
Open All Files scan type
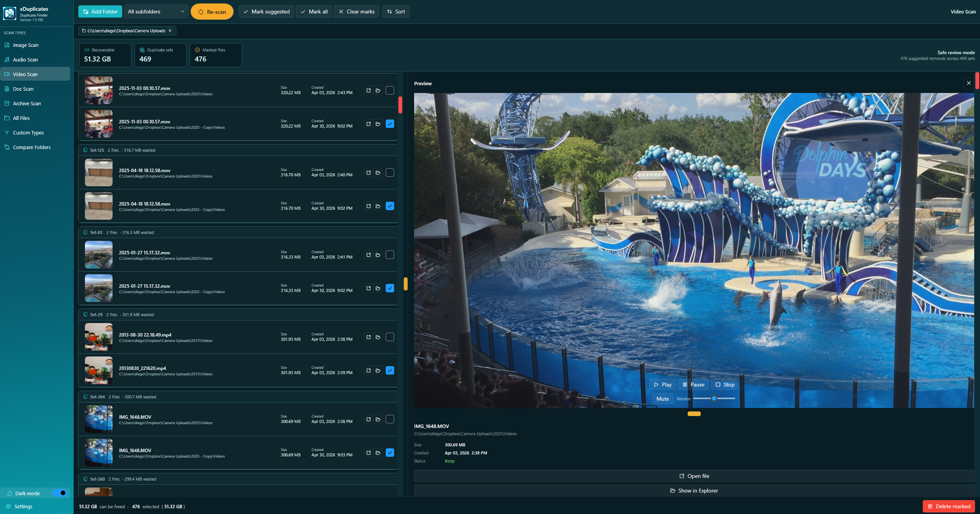[x=35, y=118]
